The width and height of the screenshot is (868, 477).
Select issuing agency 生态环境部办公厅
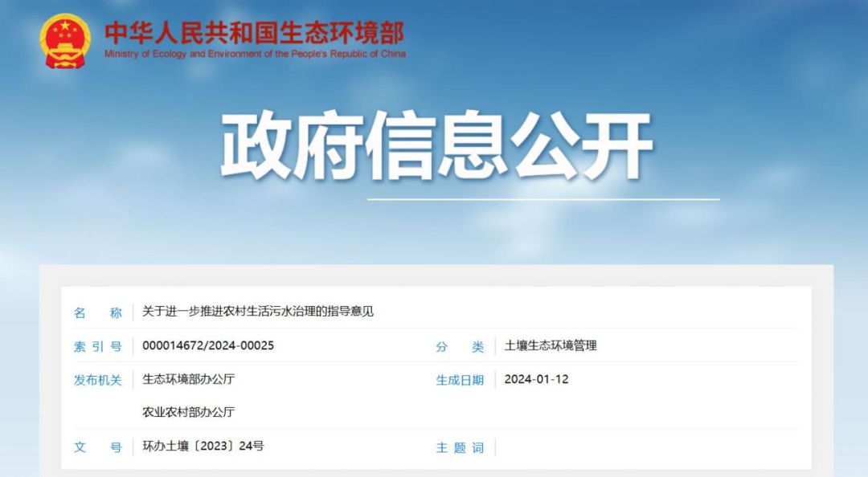(x=188, y=379)
